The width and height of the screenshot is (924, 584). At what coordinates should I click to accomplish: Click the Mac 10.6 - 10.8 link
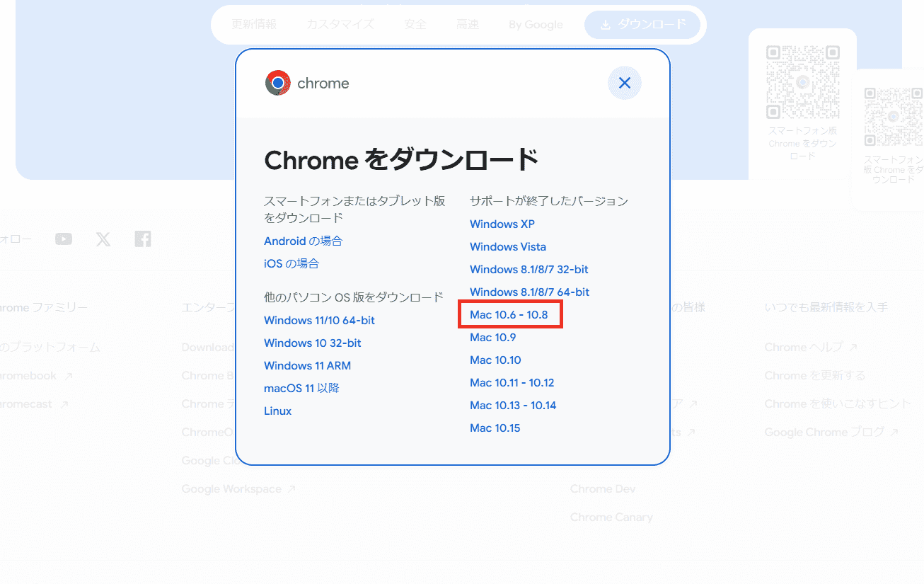tap(509, 314)
